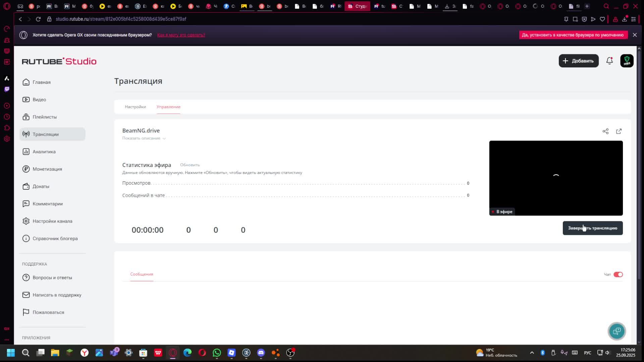644x362 pixels.
Task: Open the notifications bell
Action: point(609,61)
